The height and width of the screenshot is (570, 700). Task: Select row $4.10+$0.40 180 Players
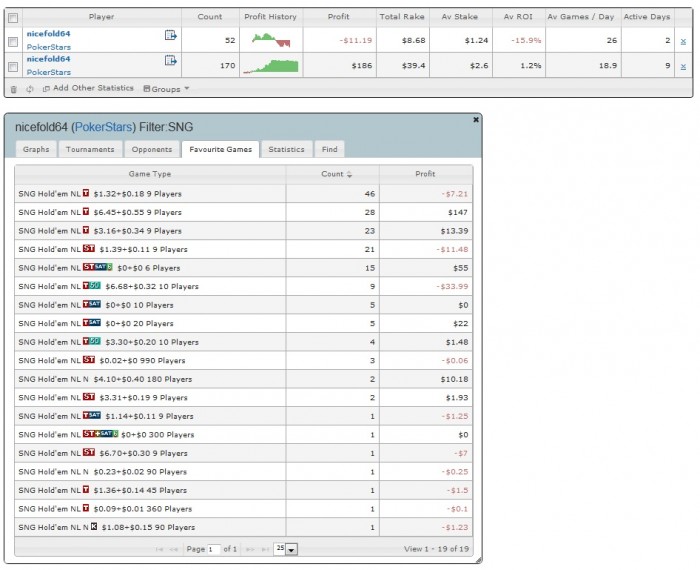243,379
